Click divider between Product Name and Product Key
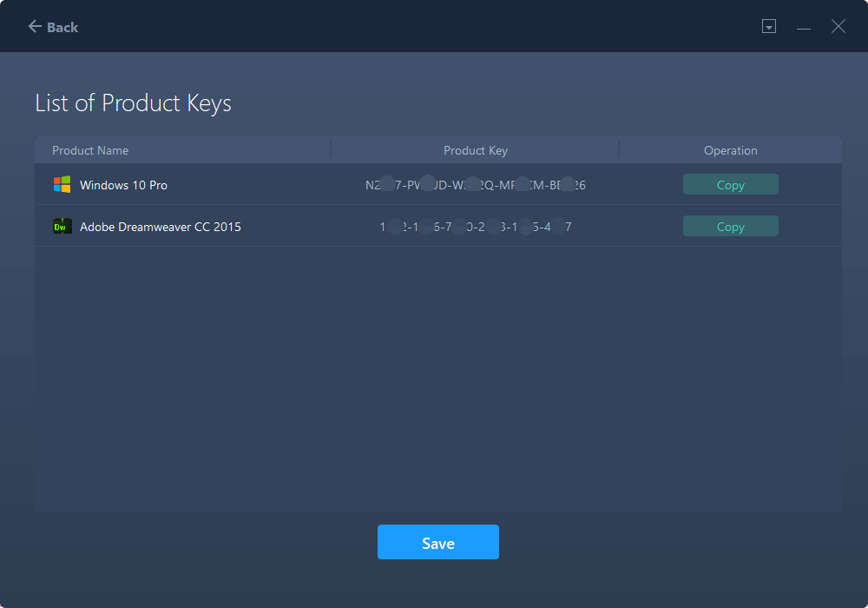Viewport: 868px width, 608px height. [x=331, y=150]
